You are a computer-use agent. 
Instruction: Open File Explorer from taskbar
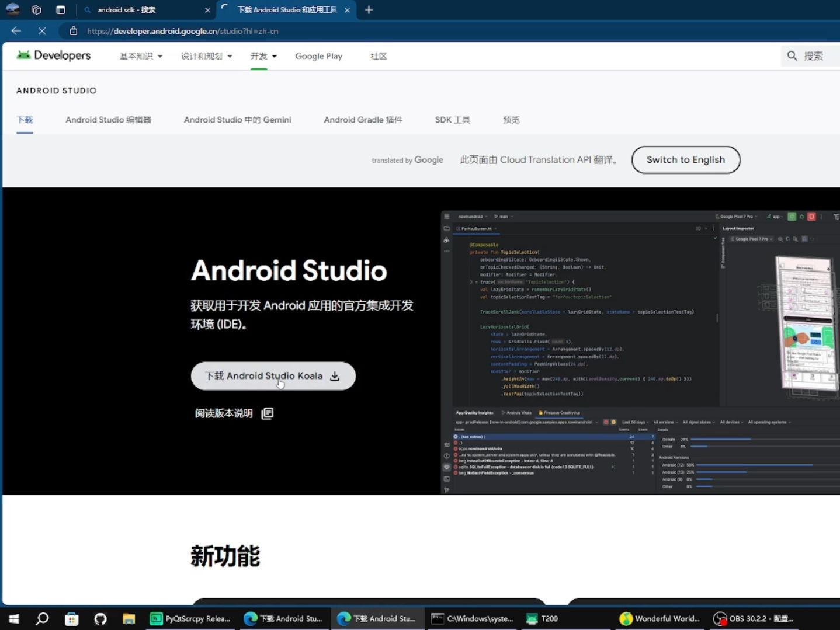pyautogui.click(x=129, y=619)
